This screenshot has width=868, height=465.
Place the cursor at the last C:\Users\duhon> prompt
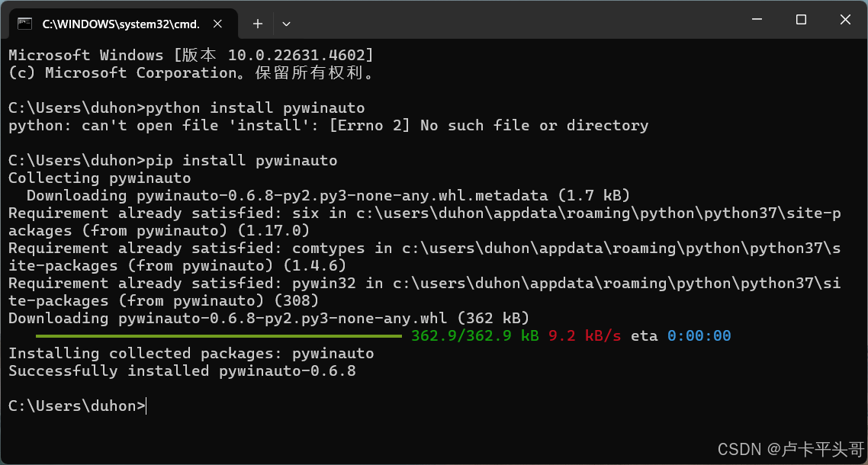click(x=78, y=406)
